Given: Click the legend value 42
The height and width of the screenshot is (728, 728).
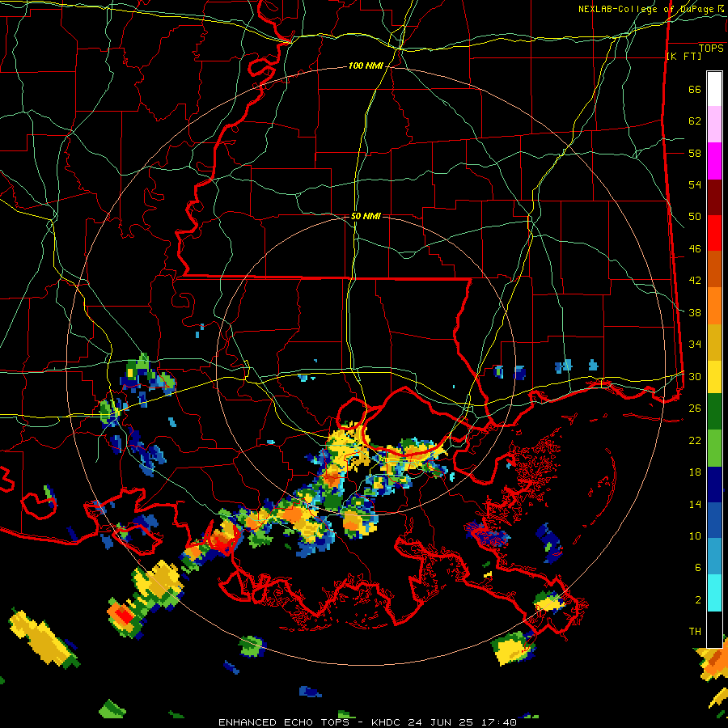Looking at the screenshot, I should [x=695, y=281].
